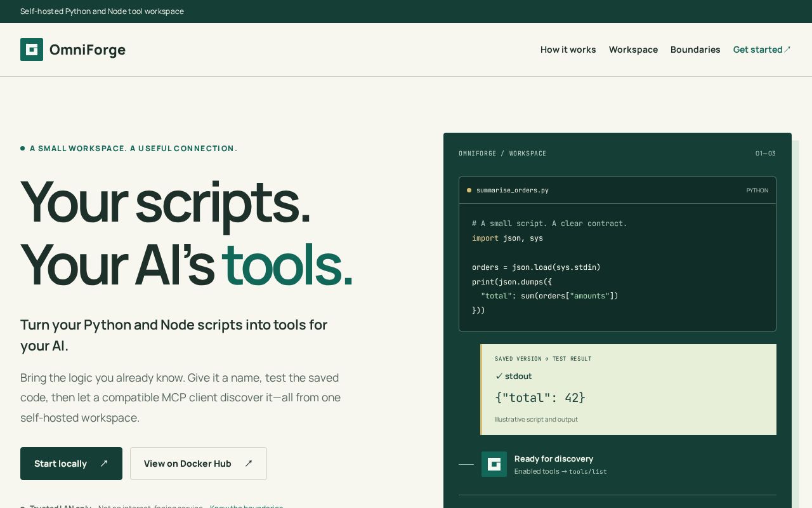Click the View on Docker Hub button

(x=199, y=464)
